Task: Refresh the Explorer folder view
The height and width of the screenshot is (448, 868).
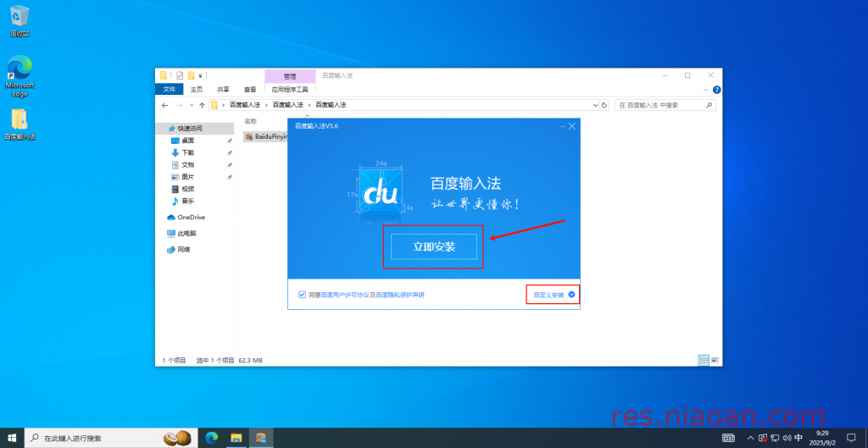Action: tap(604, 105)
